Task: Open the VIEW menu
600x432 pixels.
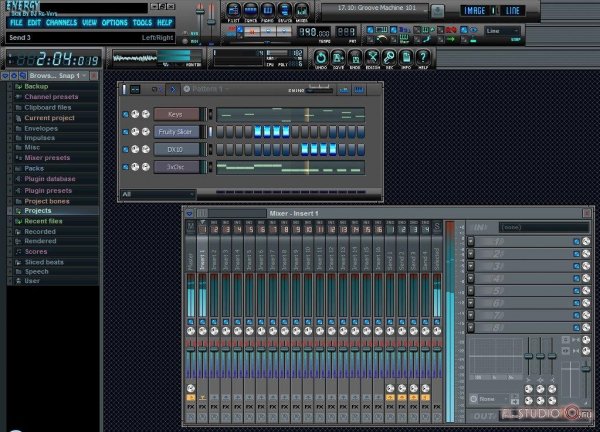Action: click(90, 23)
